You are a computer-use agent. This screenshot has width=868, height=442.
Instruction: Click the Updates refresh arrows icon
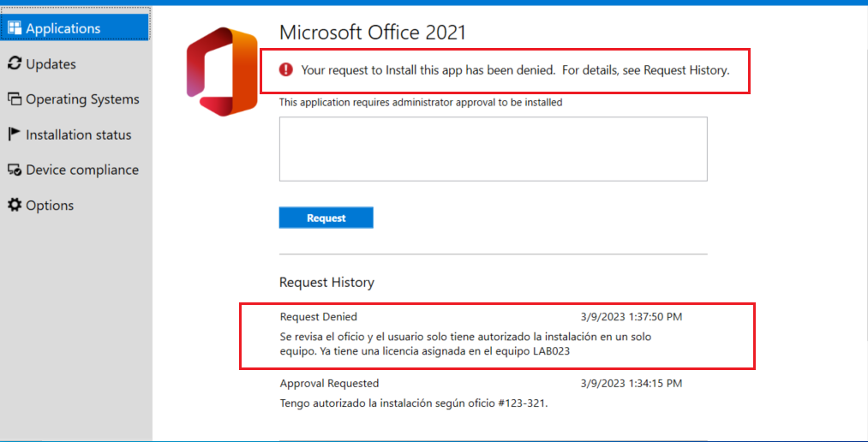coord(15,63)
